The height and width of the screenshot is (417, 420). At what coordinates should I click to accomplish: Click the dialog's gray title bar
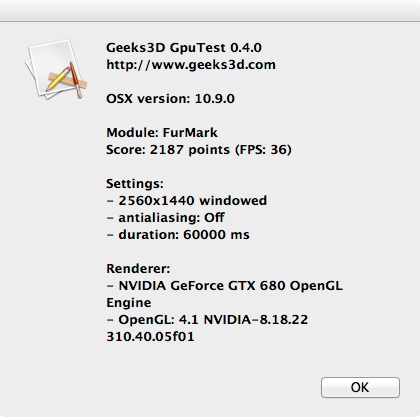210,10
